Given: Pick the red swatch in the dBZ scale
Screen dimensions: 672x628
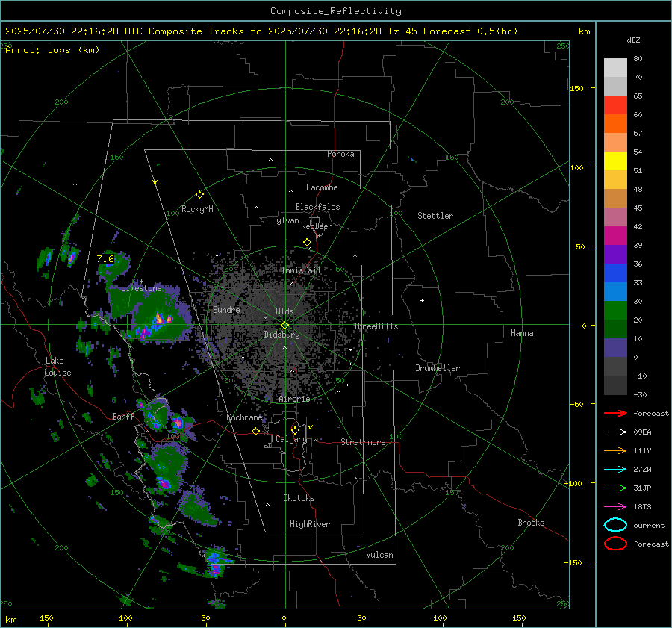Looking at the screenshot, I should [x=615, y=105].
